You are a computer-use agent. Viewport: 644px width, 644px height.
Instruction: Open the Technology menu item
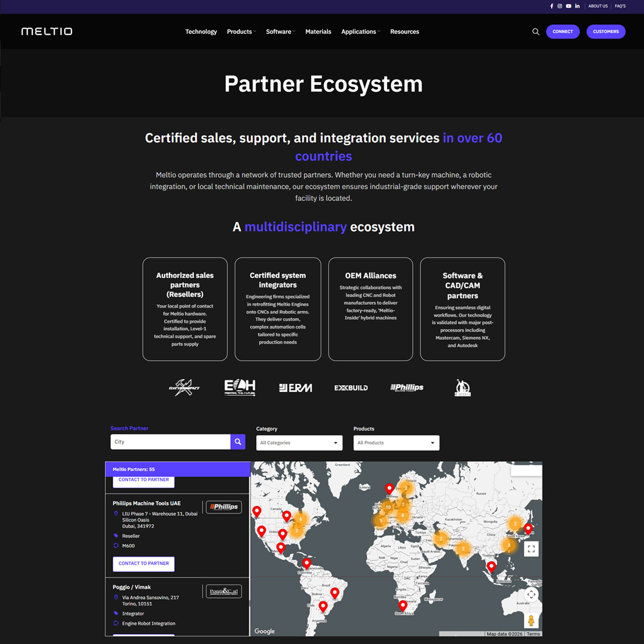point(201,32)
